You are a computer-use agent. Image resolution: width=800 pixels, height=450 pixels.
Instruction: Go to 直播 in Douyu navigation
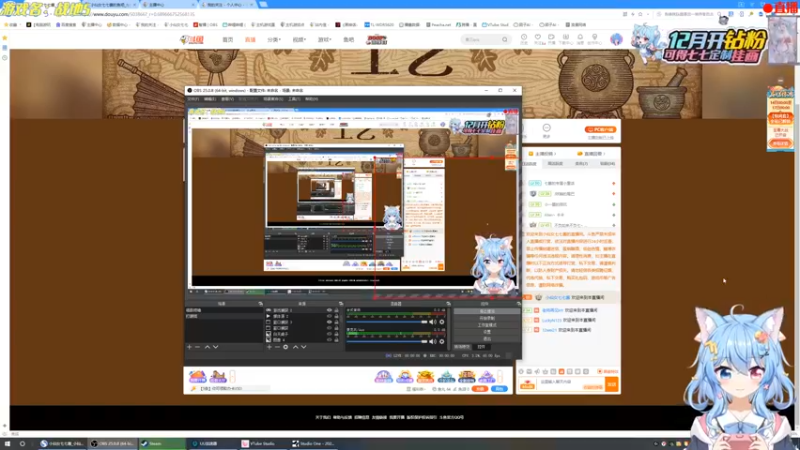click(250, 39)
